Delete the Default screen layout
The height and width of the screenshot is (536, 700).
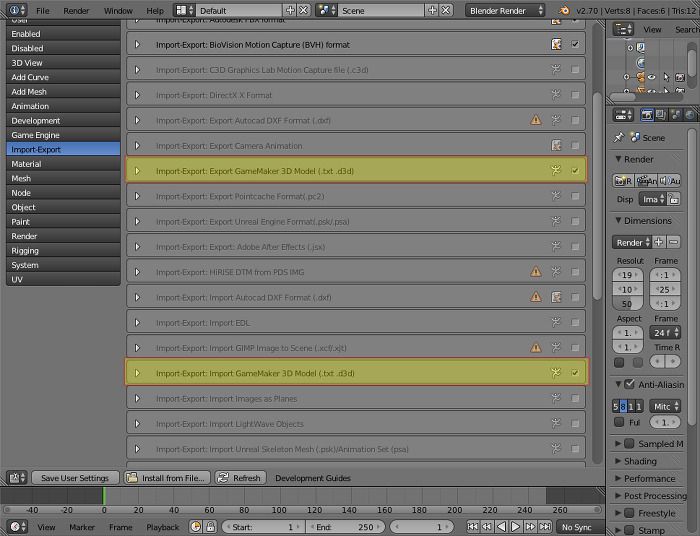[304, 10]
